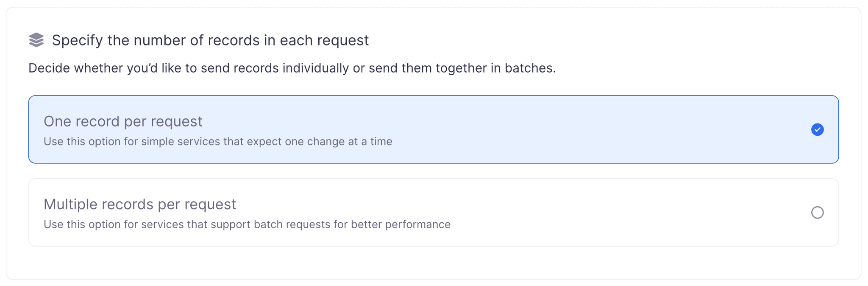Open the 'One record per request' option card
Screen dimensions: 868x286
click(x=434, y=129)
